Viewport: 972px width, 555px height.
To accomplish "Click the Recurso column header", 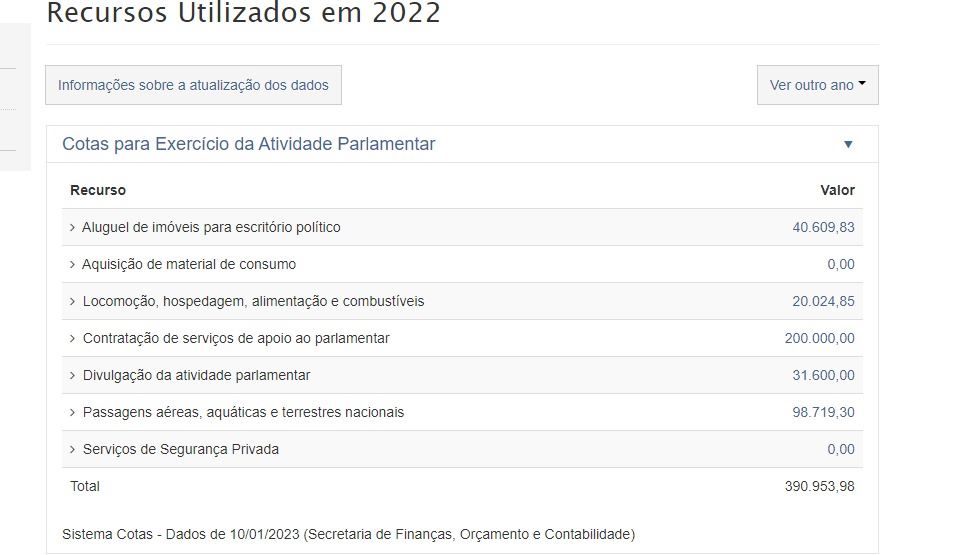I will point(98,190).
